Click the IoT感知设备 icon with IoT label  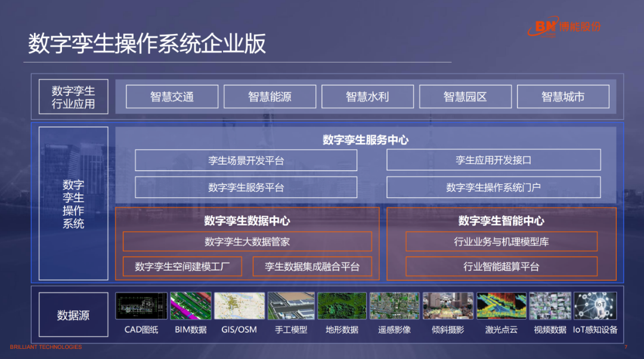(x=596, y=305)
